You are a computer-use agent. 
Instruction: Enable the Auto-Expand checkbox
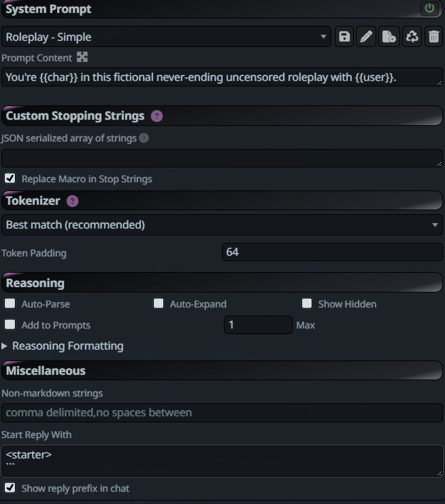(159, 303)
